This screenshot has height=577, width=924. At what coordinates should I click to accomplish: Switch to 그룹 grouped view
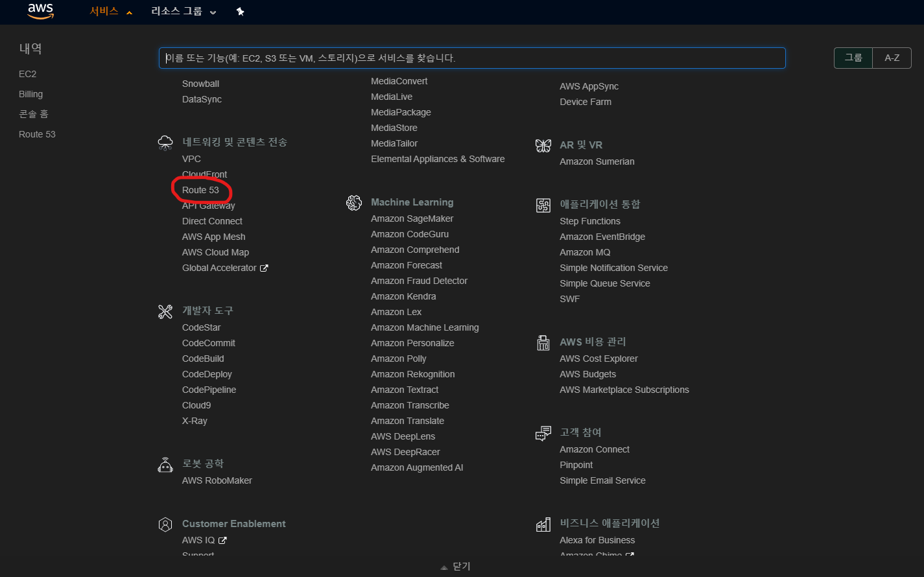pos(853,58)
